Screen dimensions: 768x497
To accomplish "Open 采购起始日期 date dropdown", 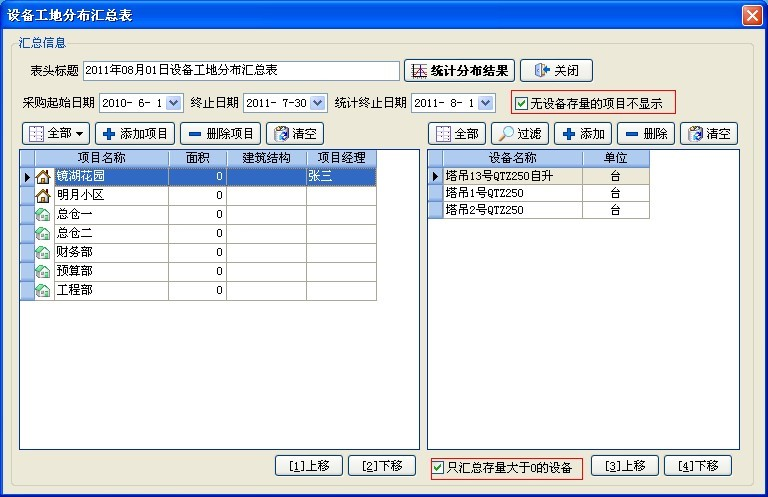I will coord(174,103).
